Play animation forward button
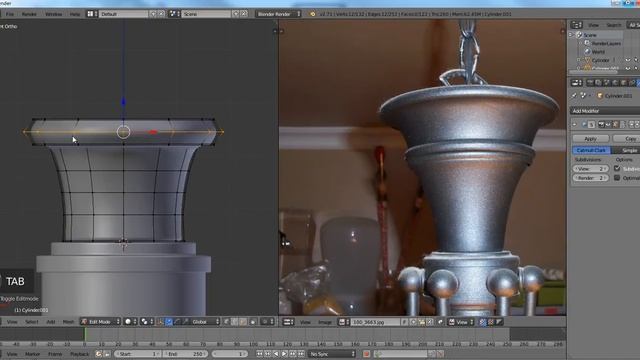640x360 pixels. (x=284, y=354)
